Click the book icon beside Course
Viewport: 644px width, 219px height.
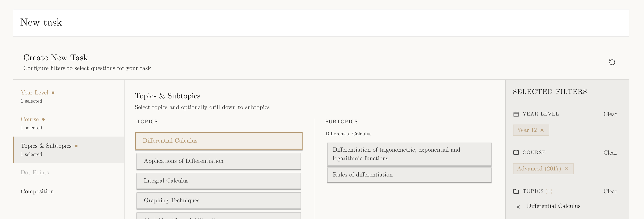coord(516,153)
